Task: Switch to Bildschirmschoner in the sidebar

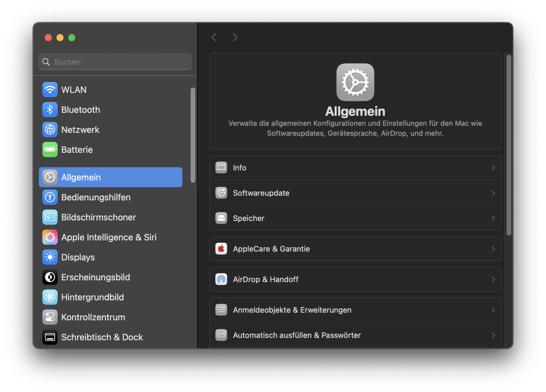Action: coord(98,217)
